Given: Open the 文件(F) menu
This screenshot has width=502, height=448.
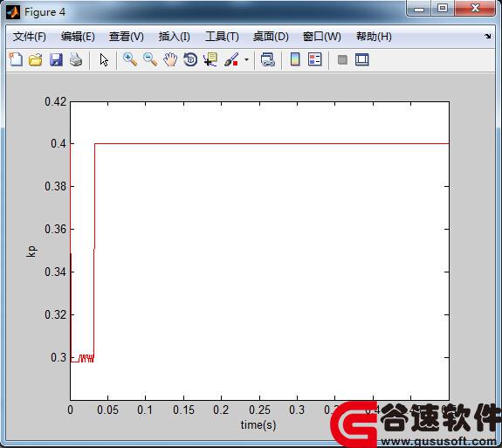Looking at the screenshot, I should coord(30,37).
